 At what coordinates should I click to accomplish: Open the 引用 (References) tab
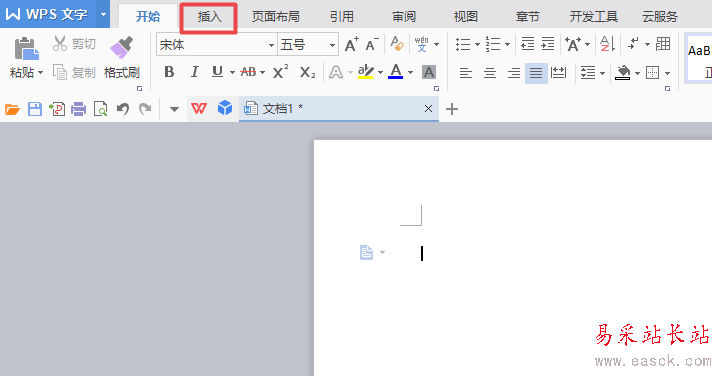click(x=341, y=17)
